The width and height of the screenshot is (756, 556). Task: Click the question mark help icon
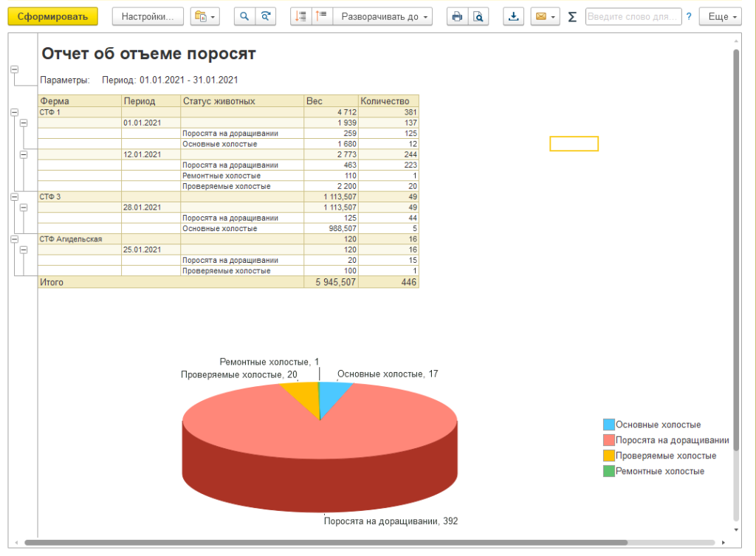click(689, 17)
